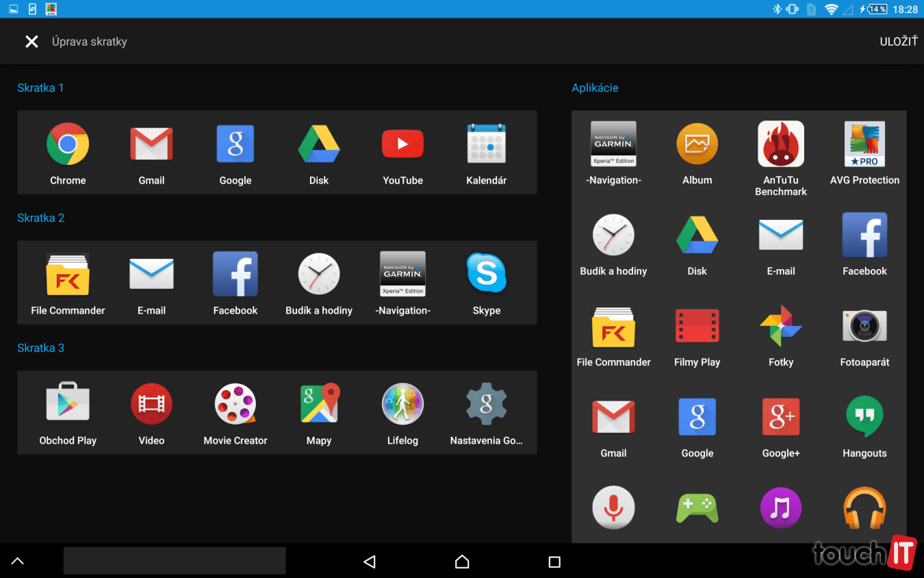Select Hangouts in the Aplikácie panel
This screenshot has height=578, width=924.
864,417
